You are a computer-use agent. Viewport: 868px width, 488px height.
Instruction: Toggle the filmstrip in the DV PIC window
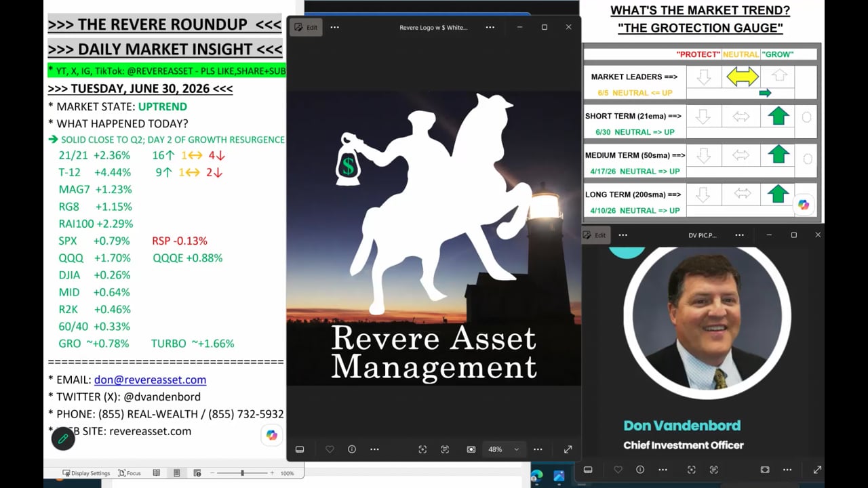pyautogui.click(x=588, y=470)
